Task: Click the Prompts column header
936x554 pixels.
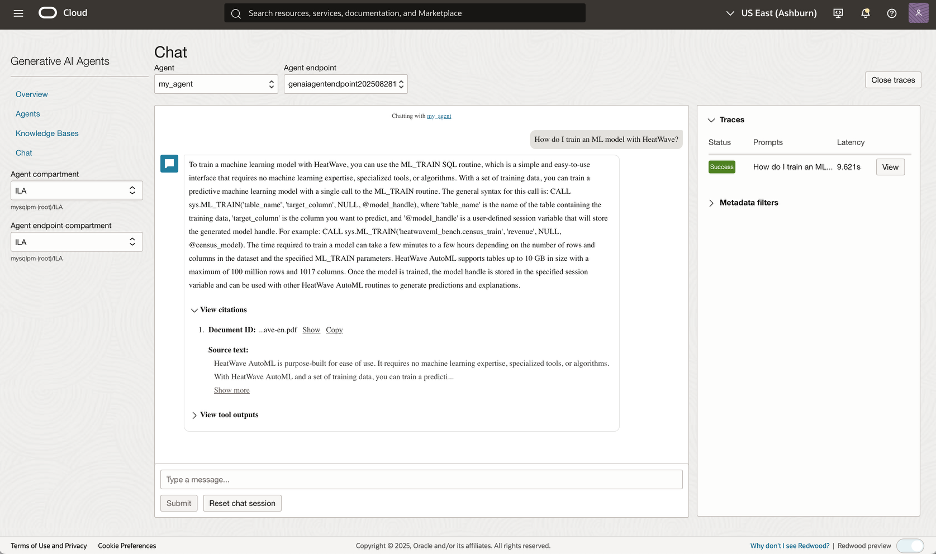Action: click(x=768, y=143)
